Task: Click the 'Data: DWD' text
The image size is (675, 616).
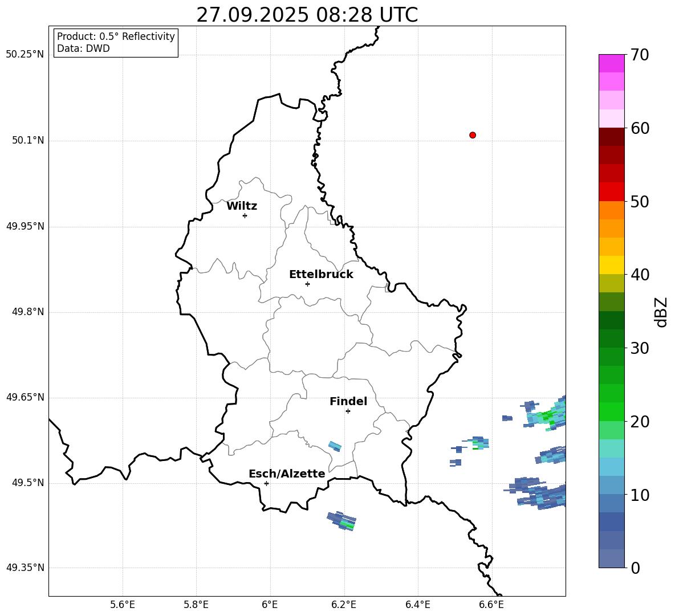Action: click(x=83, y=48)
